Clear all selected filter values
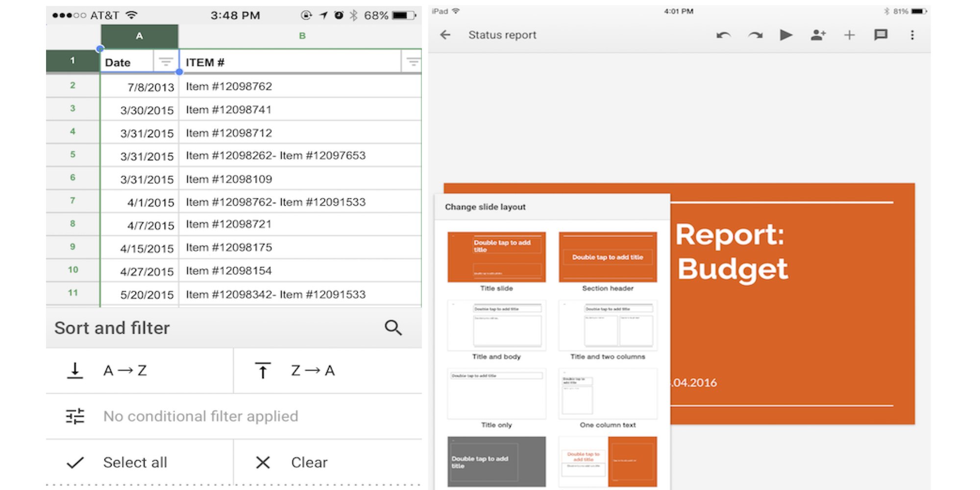Viewport: 980px width, 490px height. 309,462
